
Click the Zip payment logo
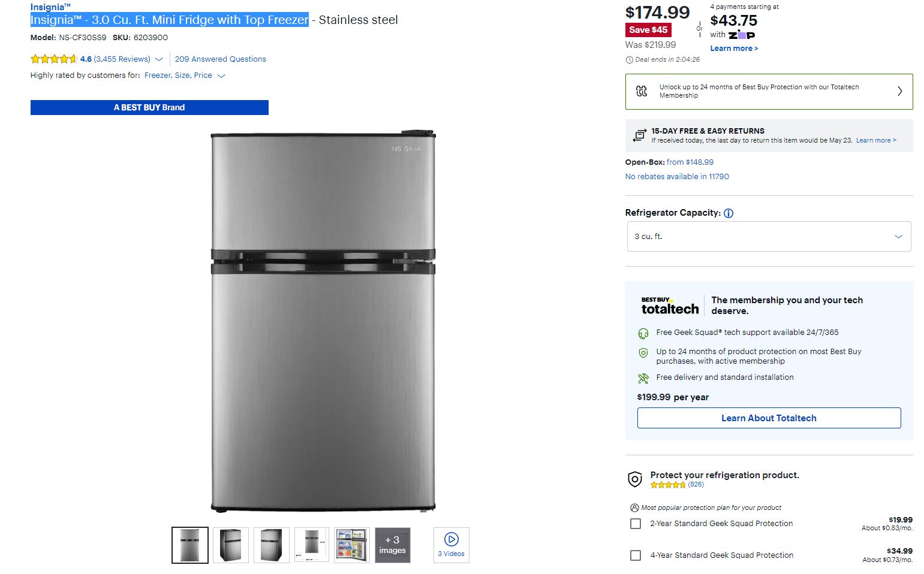pyautogui.click(x=742, y=35)
